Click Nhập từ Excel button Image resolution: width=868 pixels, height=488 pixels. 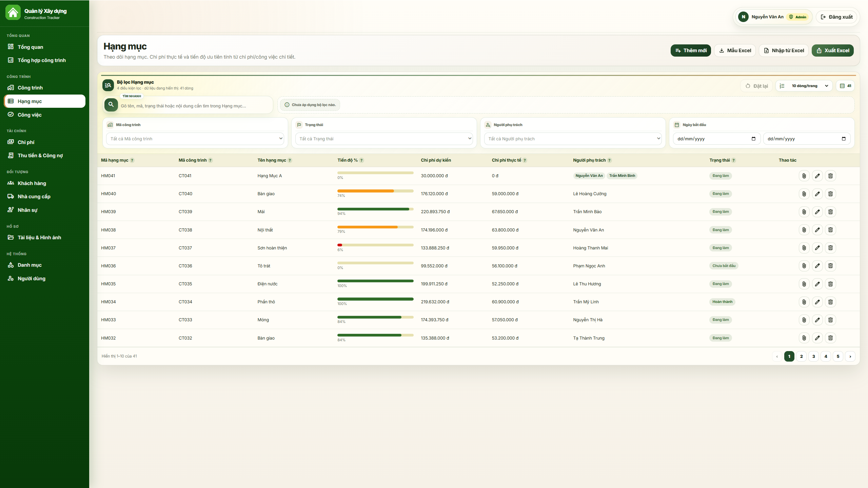784,50
